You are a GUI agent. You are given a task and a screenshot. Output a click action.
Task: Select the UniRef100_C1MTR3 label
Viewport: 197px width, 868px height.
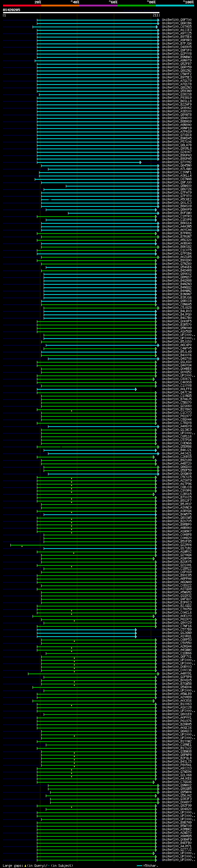pyautogui.click(x=177, y=216)
